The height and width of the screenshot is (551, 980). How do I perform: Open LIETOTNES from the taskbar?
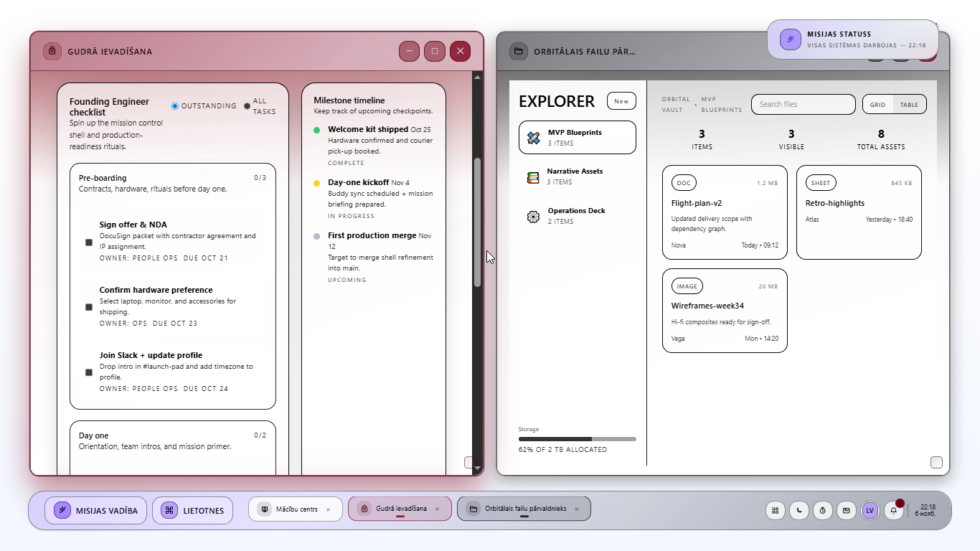click(x=192, y=509)
